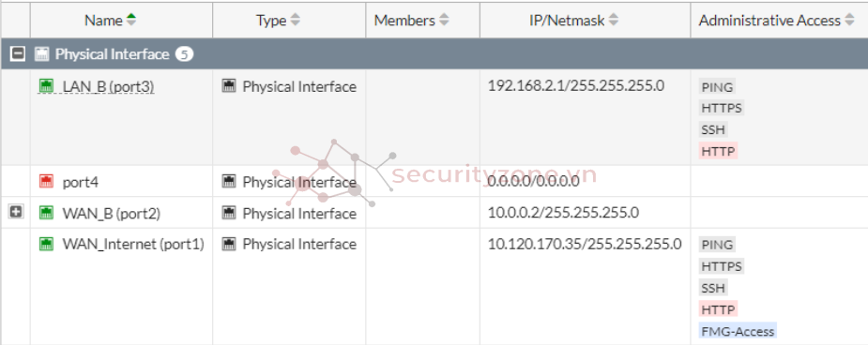Screen dimensions: 868x345
Task: Click the red port4 interface status icon
Action: tap(46, 181)
